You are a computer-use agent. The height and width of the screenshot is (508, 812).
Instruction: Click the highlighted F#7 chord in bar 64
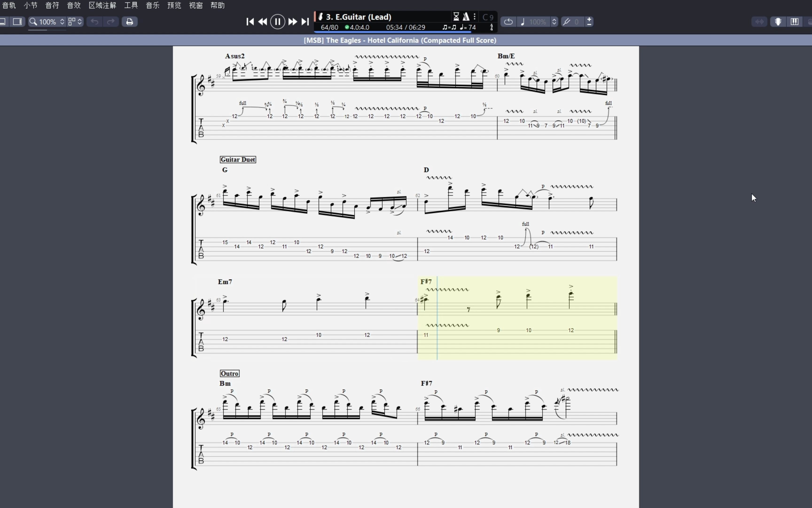pyautogui.click(x=426, y=282)
